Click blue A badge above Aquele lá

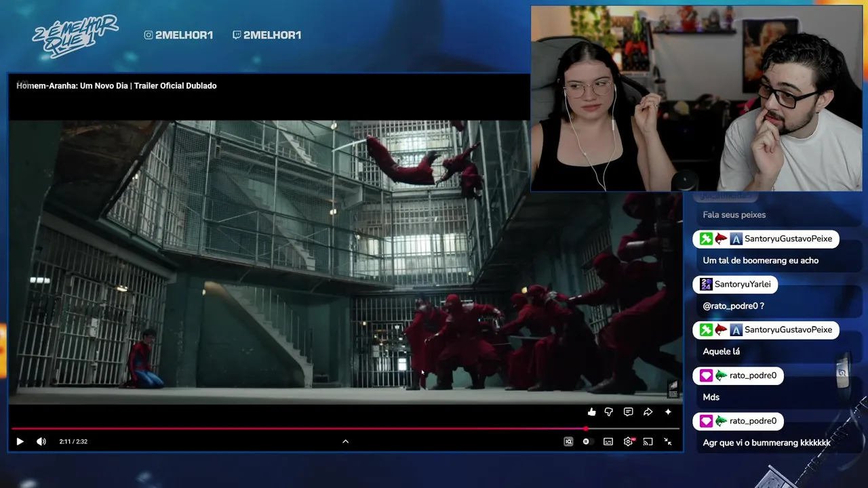[x=736, y=330]
